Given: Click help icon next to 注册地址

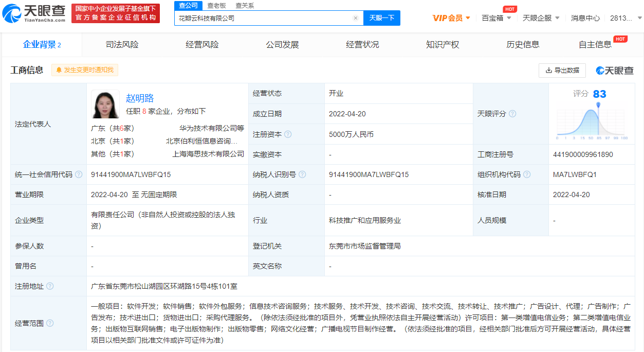Looking at the screenshot, I should point(50,286).
